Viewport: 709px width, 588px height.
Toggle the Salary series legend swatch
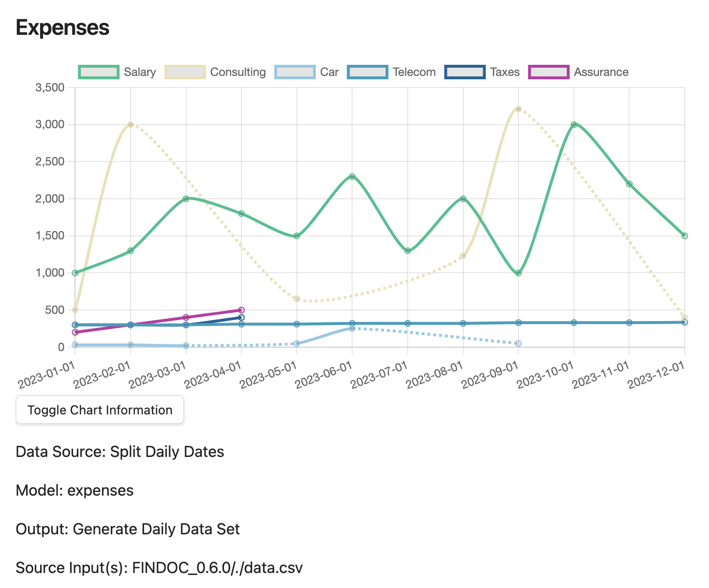coord(99,72)
